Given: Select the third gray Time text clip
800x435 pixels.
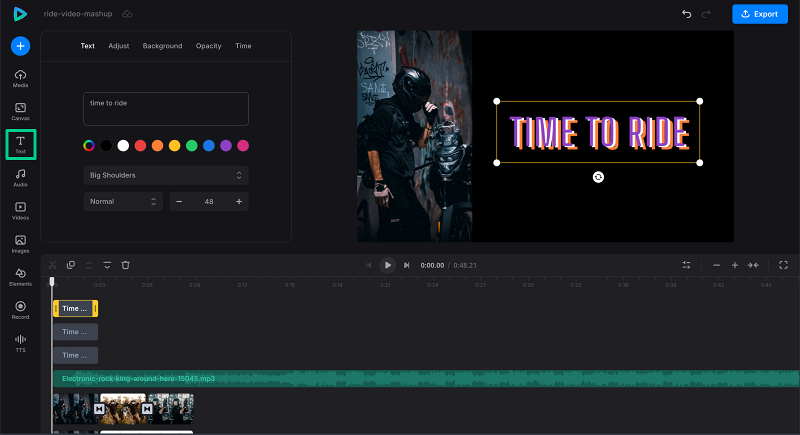Looking at the screenshot, I should [76, 355].
